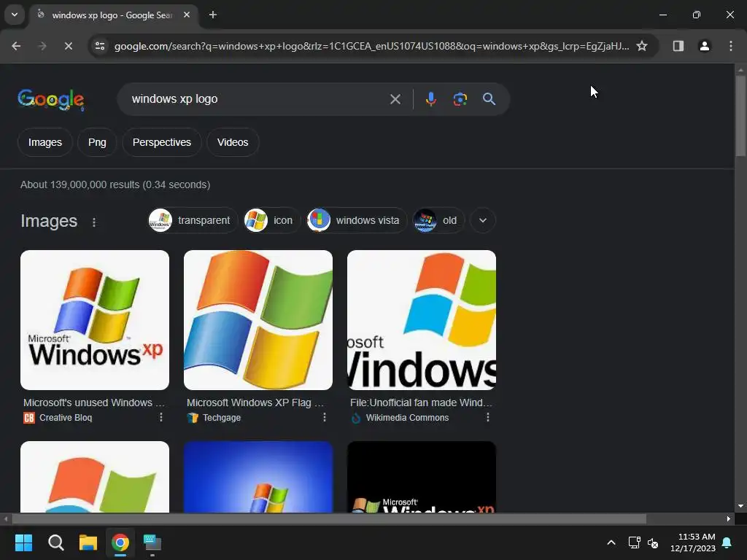View site information icon in address bar
This screenshot has width=747, height=560.
point(100,46)
